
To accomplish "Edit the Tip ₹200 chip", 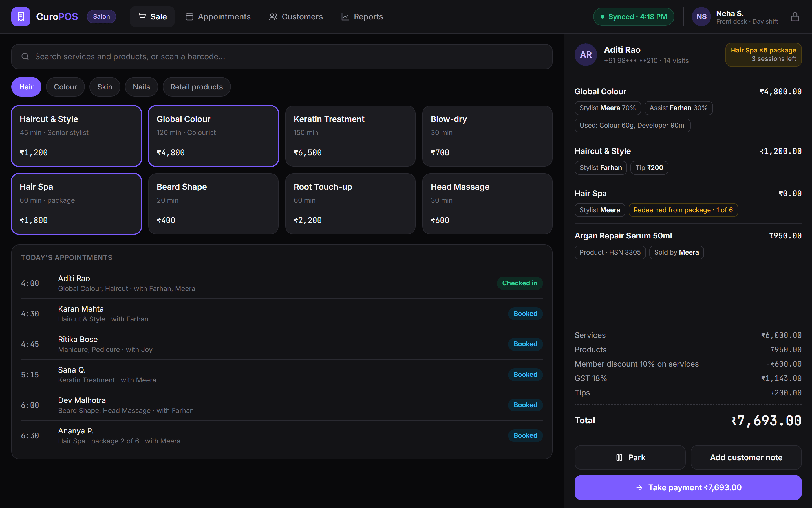I will [649, 168].
